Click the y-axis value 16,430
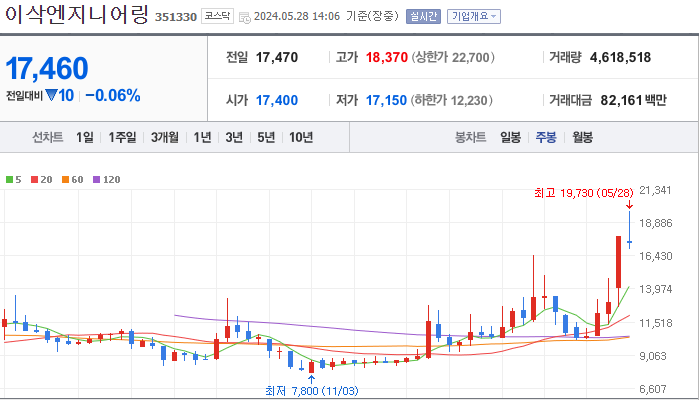Screen dimensions: 699x400 (655, 256)
